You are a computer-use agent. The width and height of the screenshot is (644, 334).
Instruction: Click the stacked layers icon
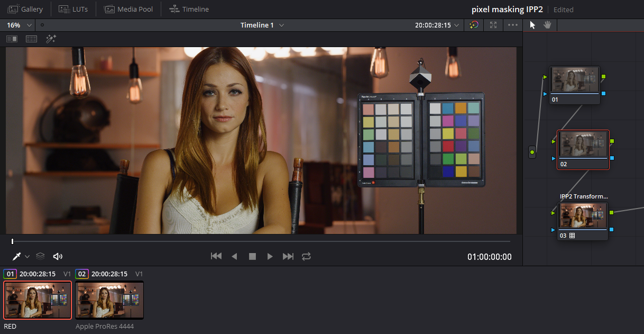(x=40, y=256)
